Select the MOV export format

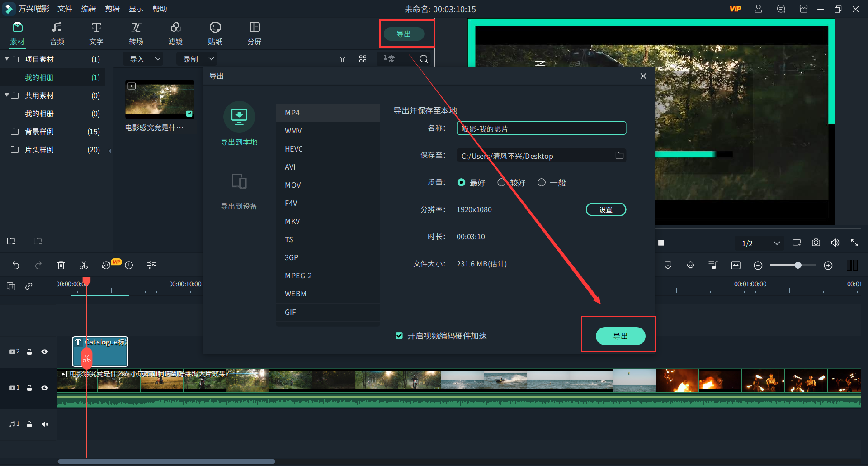pyautogui.click(x=293, y=185)
